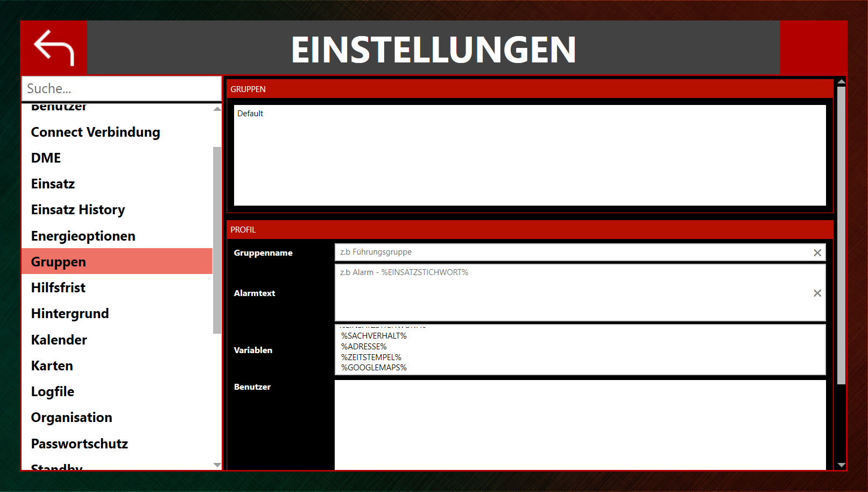Select Kalender in the settings sidebar
Screen dimensions: 868x492
pyautogui.click(x=59, y=340)
